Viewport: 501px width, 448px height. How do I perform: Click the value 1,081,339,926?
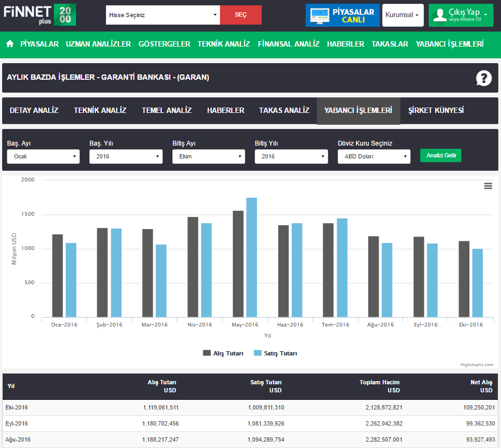[266, 423]
